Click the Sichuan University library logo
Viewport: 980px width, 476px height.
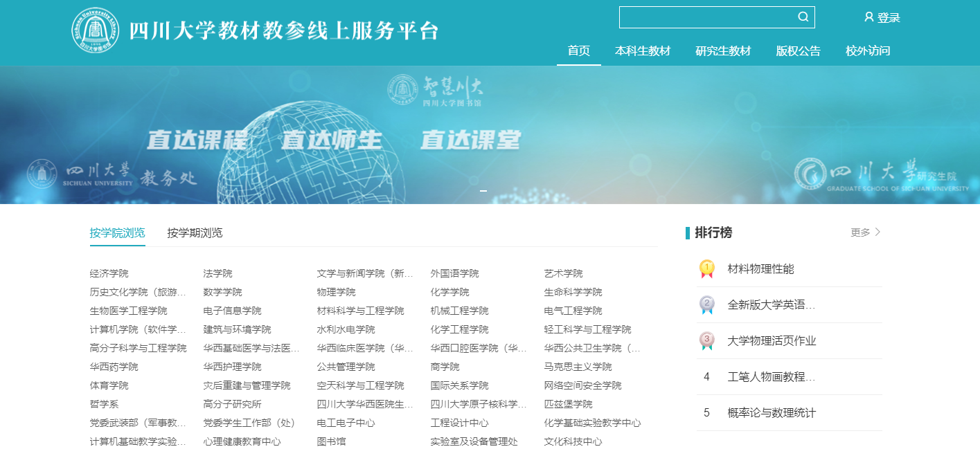95,30
